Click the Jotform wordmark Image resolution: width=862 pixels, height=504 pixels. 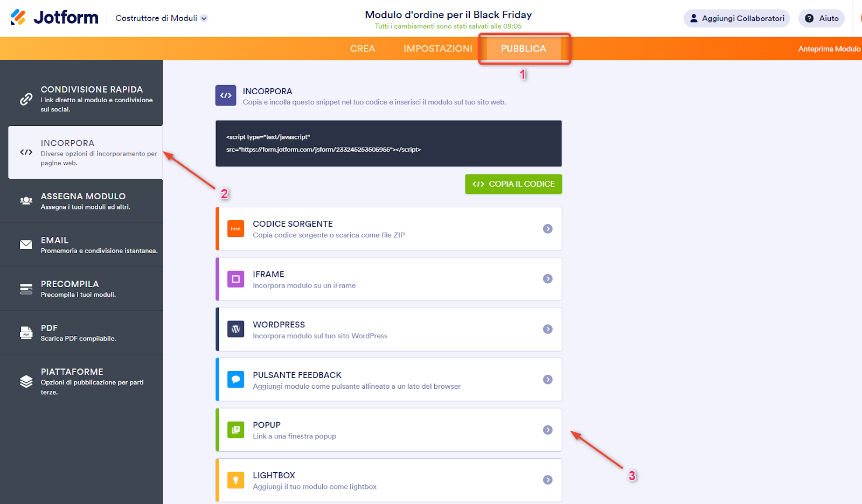66,18
